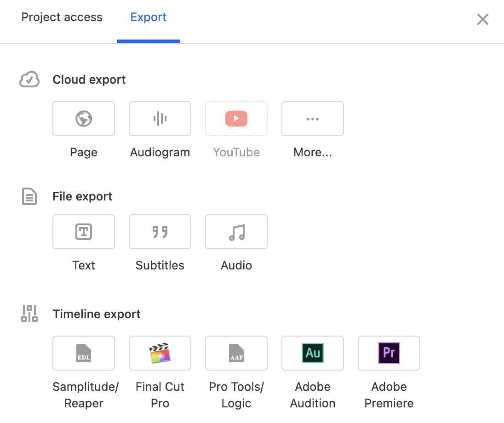Click the YouTube label
The height and width of the screenshot is (423, 504).
(x=236, y=152)
